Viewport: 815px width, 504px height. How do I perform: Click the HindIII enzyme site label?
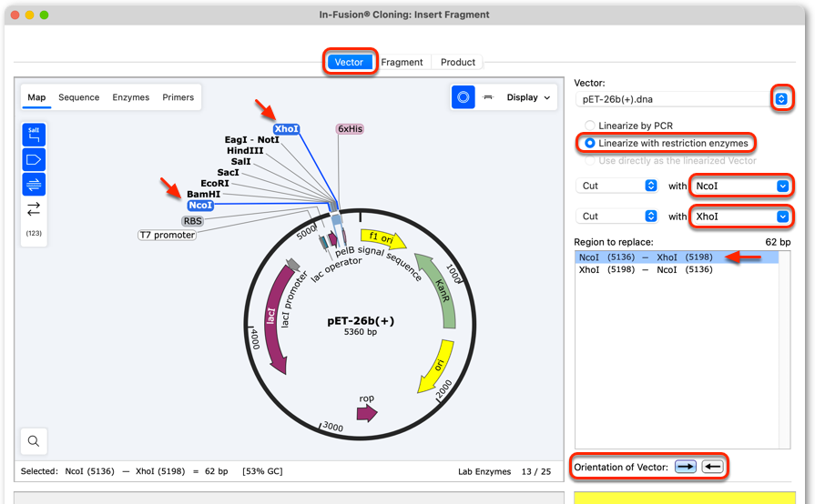click(x=245, y=150)
